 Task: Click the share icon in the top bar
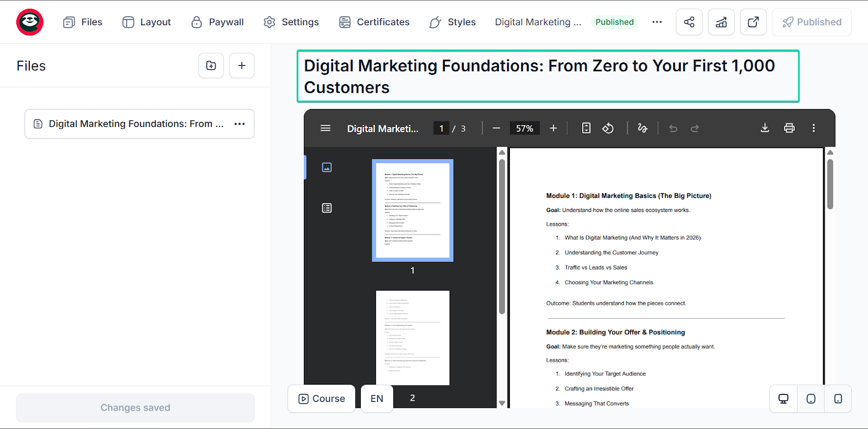pyautogui.click(x=689, y=22)
